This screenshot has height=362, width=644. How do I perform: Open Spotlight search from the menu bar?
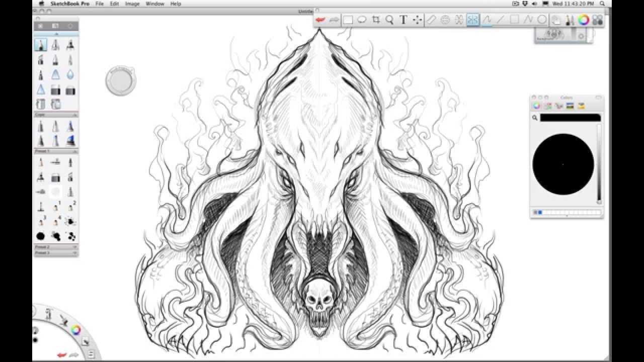click(x=602, y=4)
